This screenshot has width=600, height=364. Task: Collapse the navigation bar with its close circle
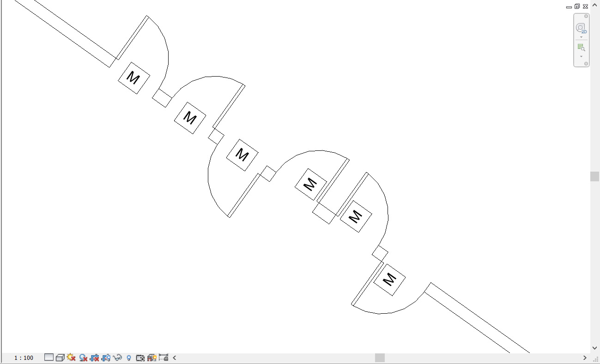click(586, 16)
